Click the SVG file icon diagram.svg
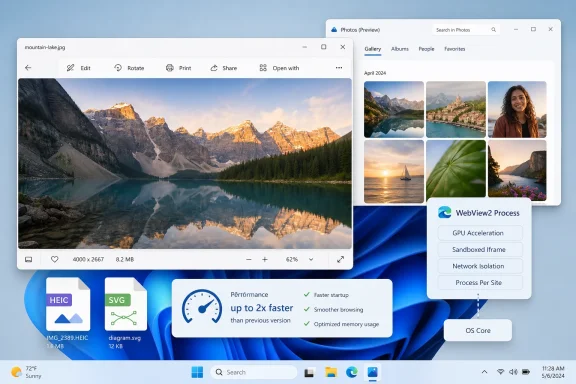Viewport: 576px width, 384px height. click(126, 304)
